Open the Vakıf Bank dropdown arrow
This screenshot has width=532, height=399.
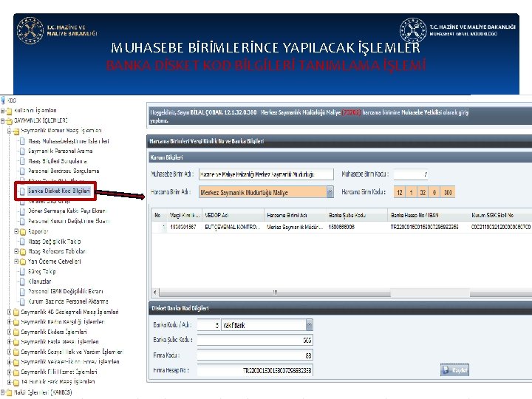coord(309,325)
